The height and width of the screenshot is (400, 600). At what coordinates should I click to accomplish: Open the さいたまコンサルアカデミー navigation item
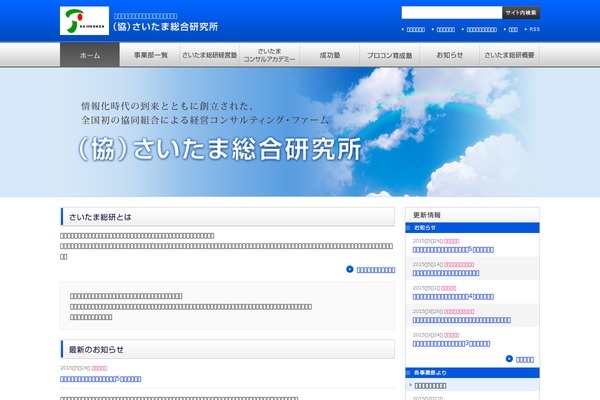269,55
